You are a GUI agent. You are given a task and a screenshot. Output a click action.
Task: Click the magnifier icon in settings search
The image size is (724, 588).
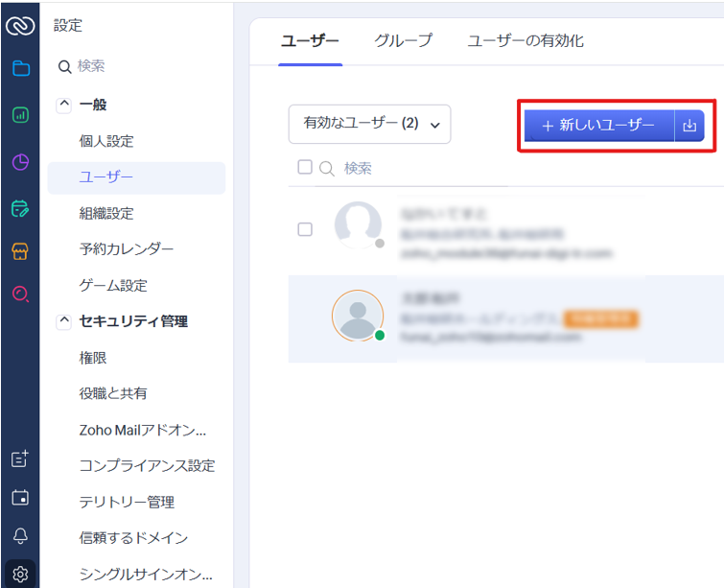[64, 67]
